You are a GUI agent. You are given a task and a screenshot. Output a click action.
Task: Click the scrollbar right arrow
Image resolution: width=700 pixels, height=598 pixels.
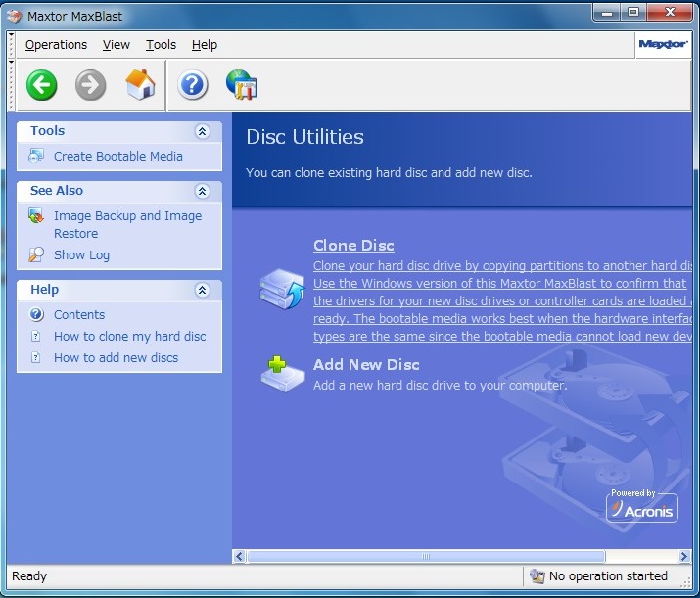click(x=684, y=556)
